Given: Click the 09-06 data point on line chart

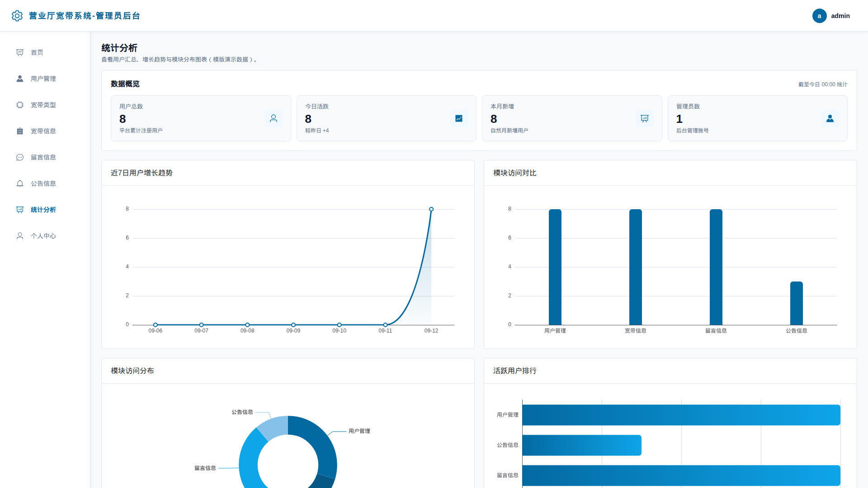Looking at the screenshot, I should [x=156, y=325].
